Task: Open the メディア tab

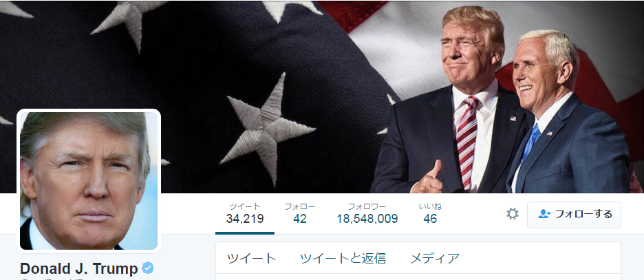Action: tap(435, 258)
